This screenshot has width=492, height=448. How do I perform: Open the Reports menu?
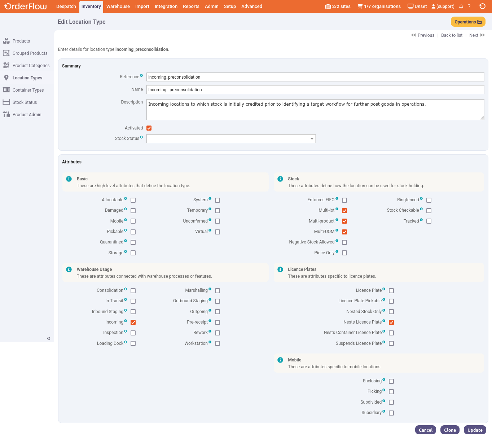tap(191, 6)
